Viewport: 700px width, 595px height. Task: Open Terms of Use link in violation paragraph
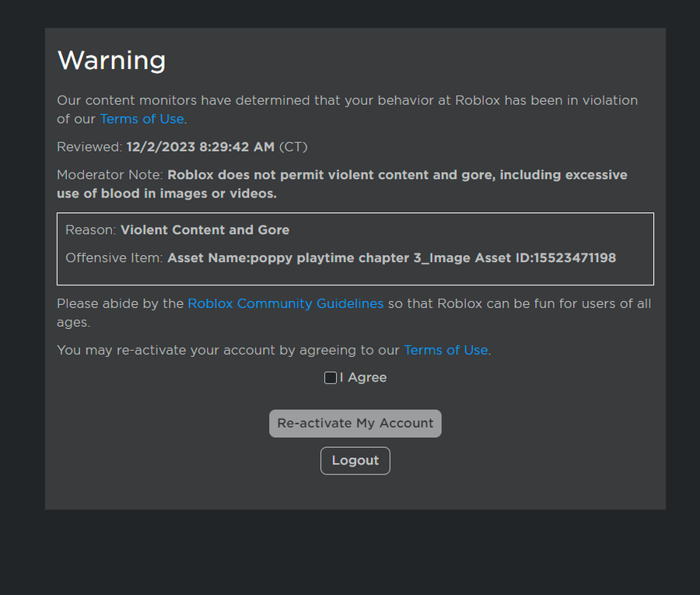(142, 119)
